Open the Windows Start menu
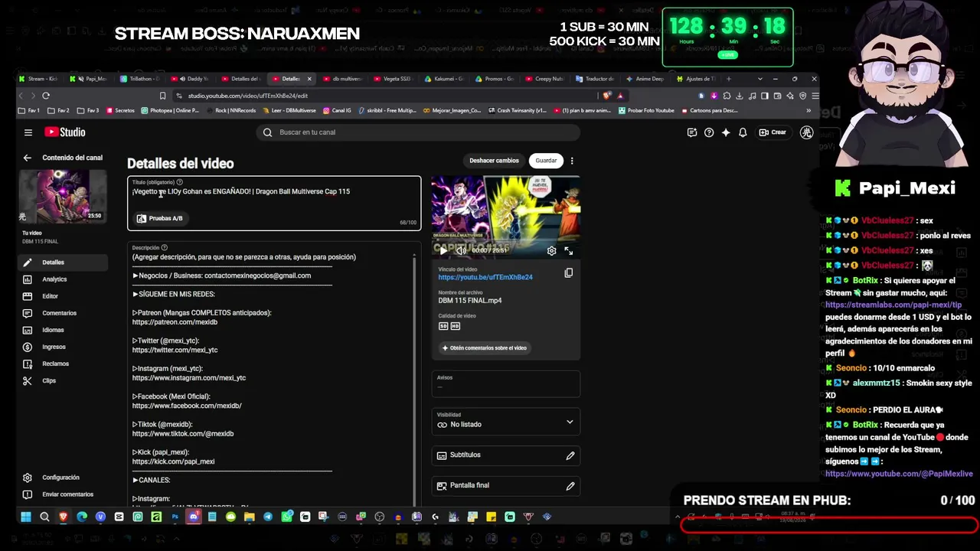 pos(25,517)
